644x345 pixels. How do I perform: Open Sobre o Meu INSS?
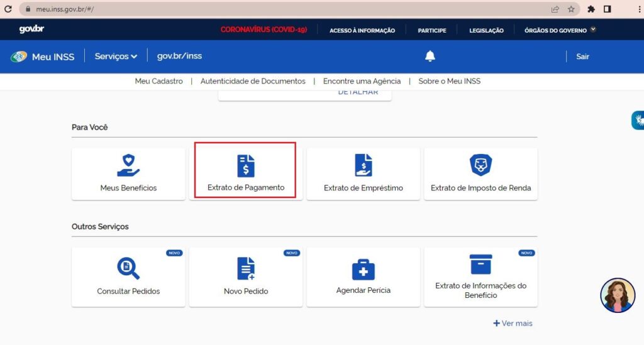point(449,81)
